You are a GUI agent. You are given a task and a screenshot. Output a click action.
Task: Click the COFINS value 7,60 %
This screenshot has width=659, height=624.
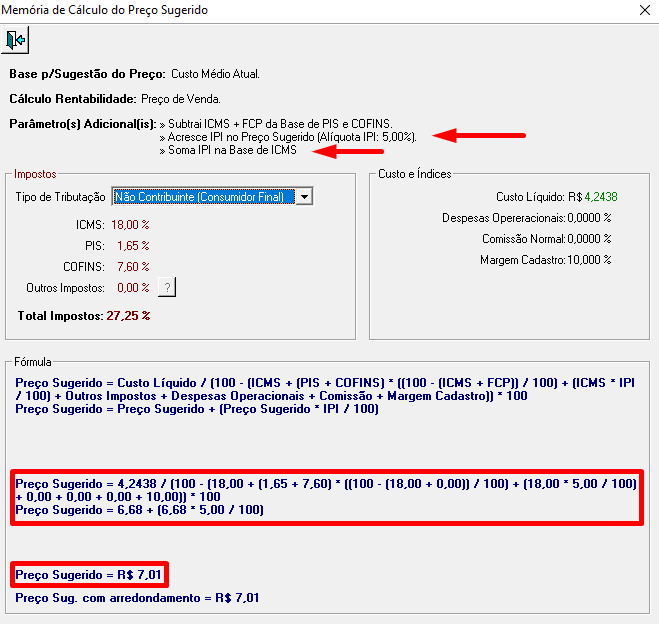point(133,267)
